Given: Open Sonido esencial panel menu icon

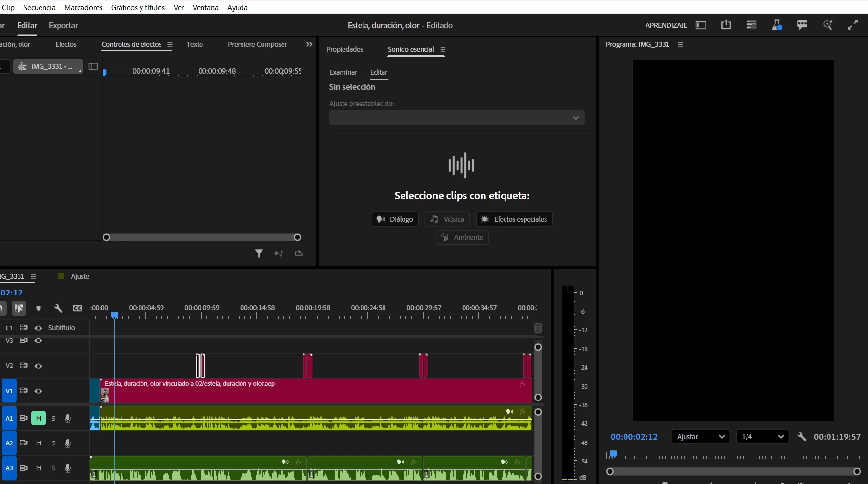Looking at the screenshot, I should click(443, 49).
